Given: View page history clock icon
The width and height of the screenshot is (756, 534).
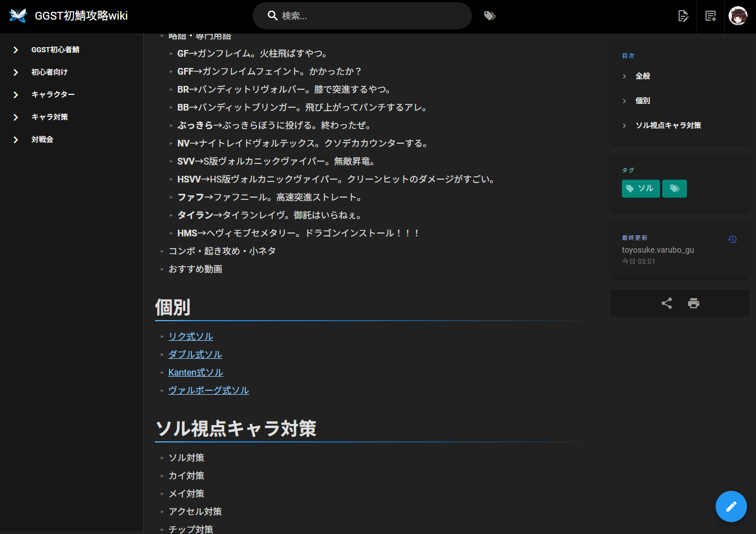Looking at the screenshot, I should (732, 239).
